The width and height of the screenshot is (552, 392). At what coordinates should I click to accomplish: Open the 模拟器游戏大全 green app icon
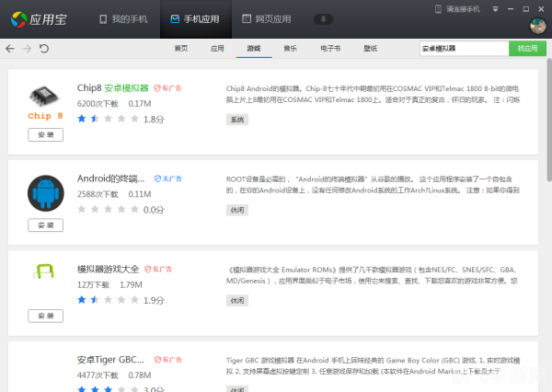point(45,271)
